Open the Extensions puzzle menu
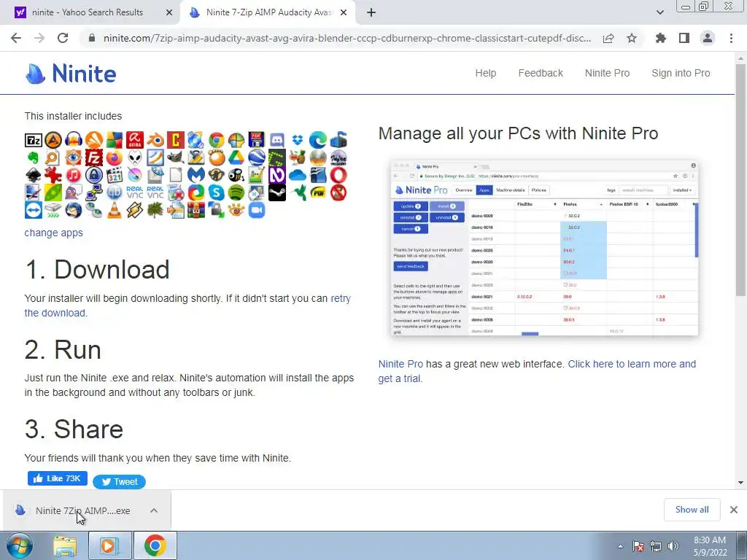Screen dimensions: 747x560 (661, 38)
